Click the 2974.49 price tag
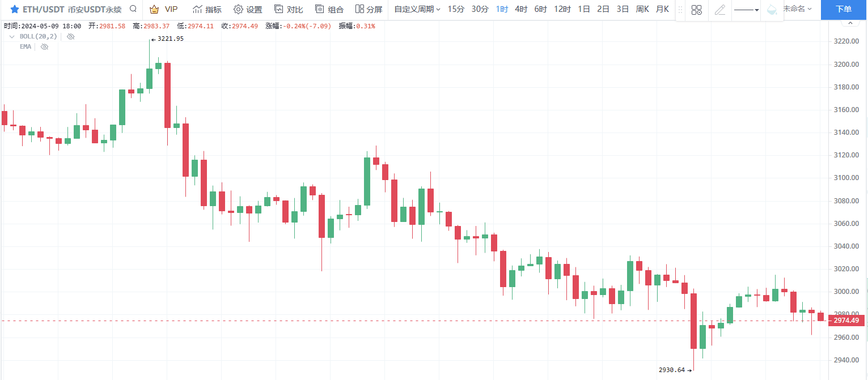 pyautogui.click(x=846, y=320)
